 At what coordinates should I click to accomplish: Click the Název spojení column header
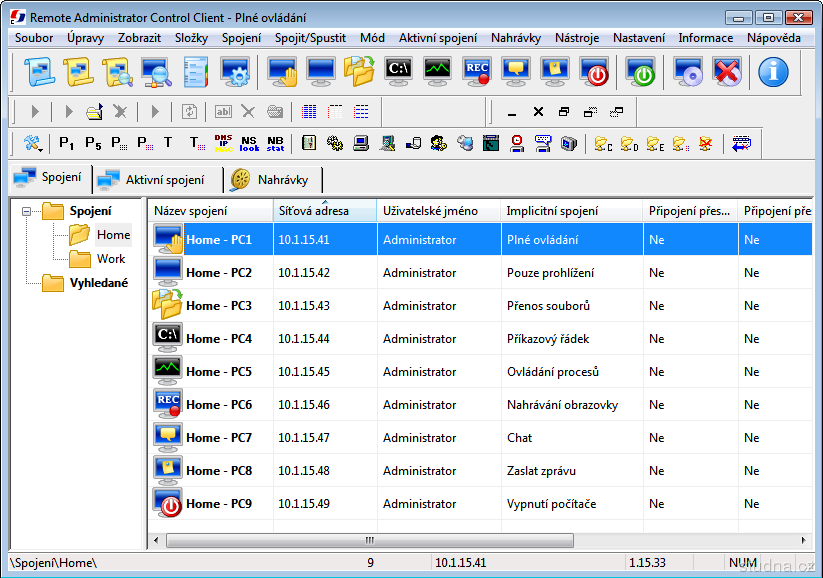tap(210, 211)
